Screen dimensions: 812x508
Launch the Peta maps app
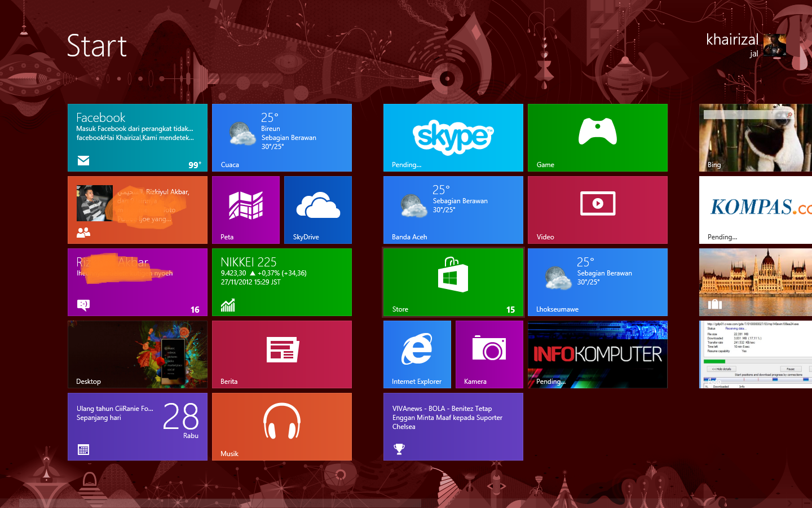pyautogui.click(x=245, y=210)
